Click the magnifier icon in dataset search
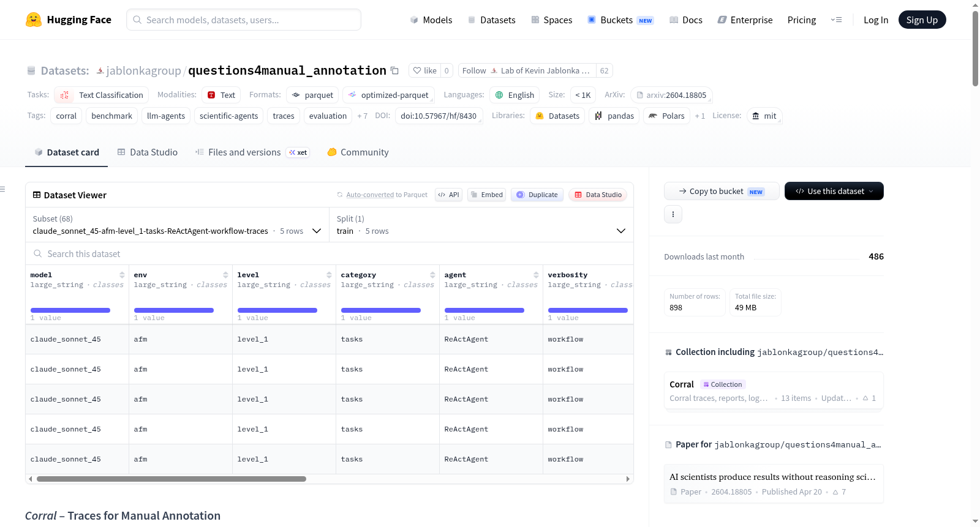This screenshot has height=527, width=980. pos(38,254)
